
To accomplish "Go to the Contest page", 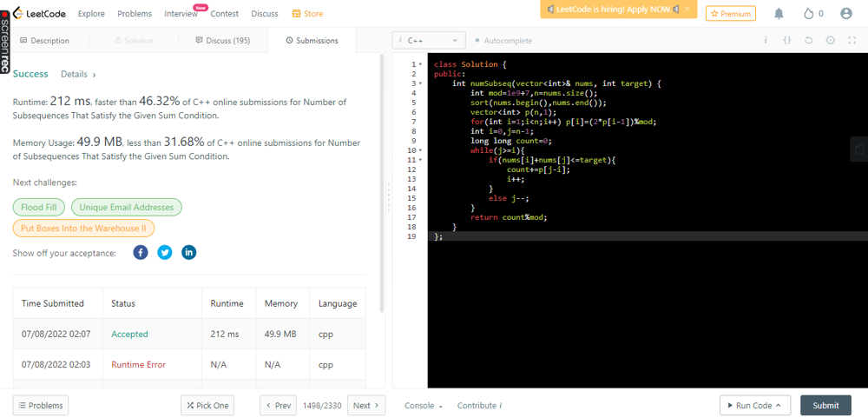I will click(224, 13).
